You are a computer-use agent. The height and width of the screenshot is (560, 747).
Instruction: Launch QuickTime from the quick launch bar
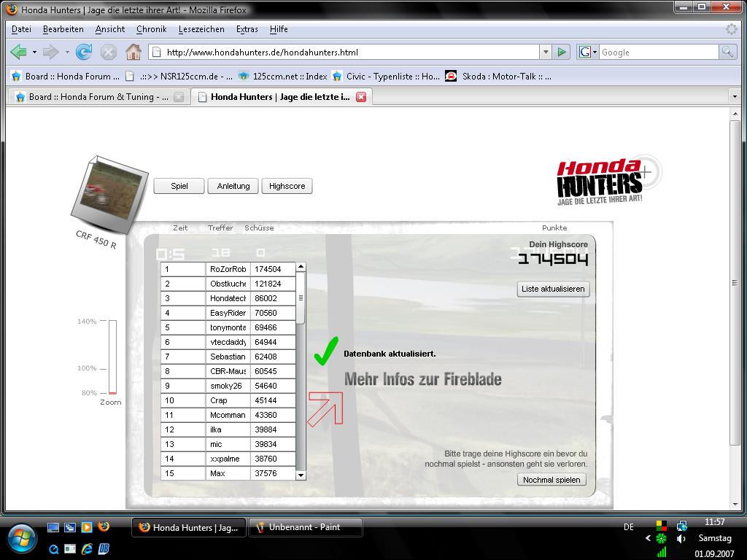tap(53, 550)
